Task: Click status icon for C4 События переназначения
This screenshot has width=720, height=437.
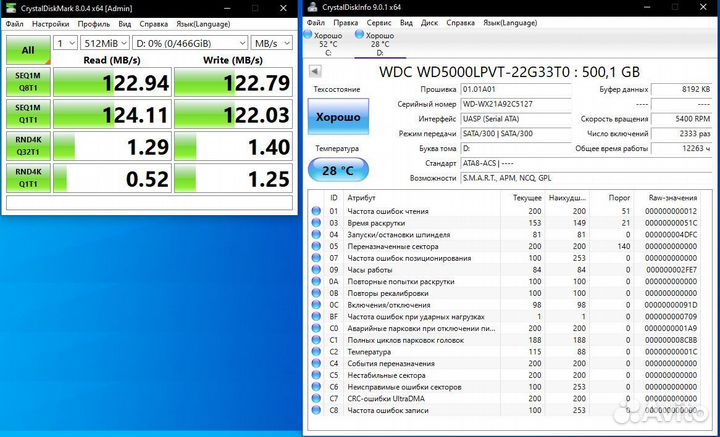Action: 316,363
